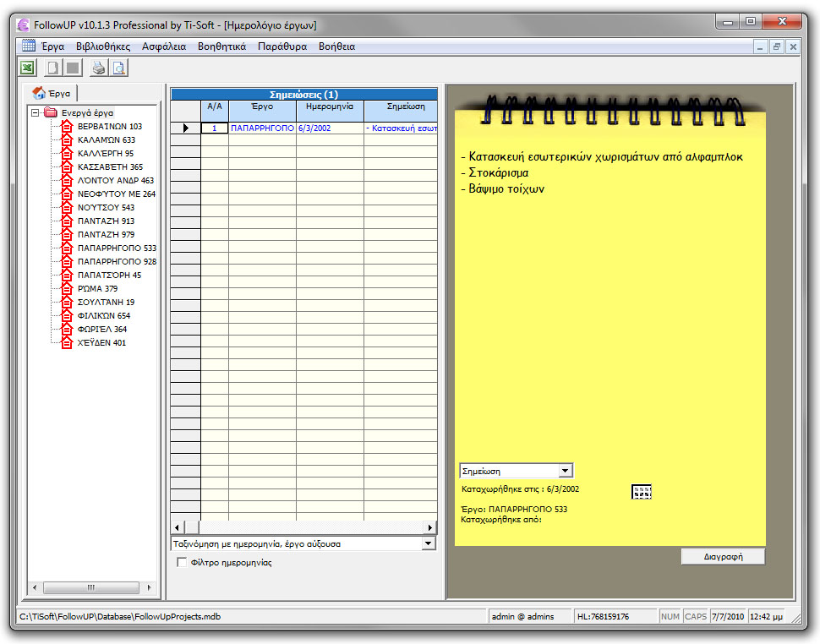Open print preview from the toolbar
The height and width of the screenshot is (644, 820).
[x=118, y=67]
